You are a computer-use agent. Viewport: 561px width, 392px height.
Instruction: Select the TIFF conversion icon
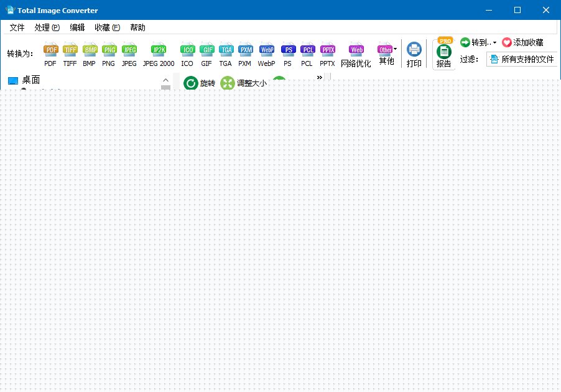coord(70,54)
